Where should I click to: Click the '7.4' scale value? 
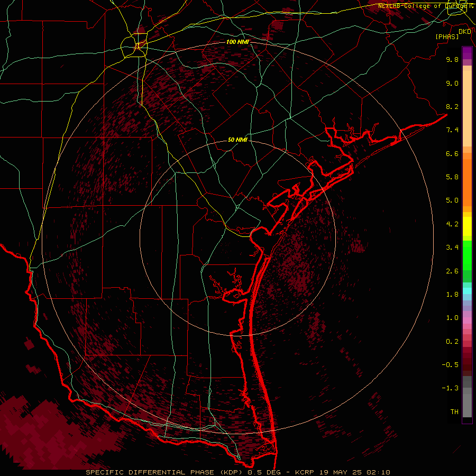click(x=452, y=130)
